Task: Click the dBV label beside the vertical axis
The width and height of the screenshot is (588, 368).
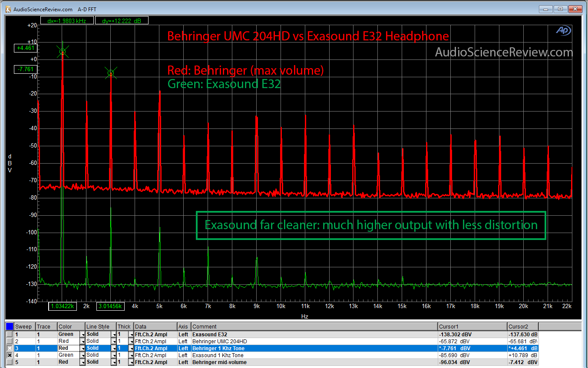Action: pyautogui.click(x=10, y=163)
